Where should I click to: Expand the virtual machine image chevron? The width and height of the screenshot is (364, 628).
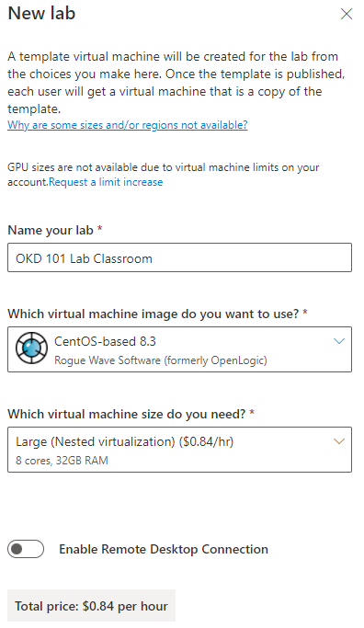click(339, 341)
